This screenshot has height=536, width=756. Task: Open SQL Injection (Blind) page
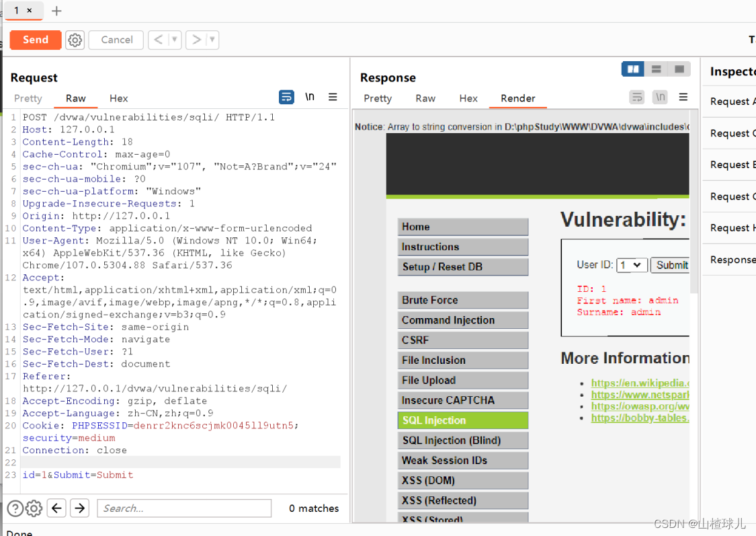coord(463,441)
